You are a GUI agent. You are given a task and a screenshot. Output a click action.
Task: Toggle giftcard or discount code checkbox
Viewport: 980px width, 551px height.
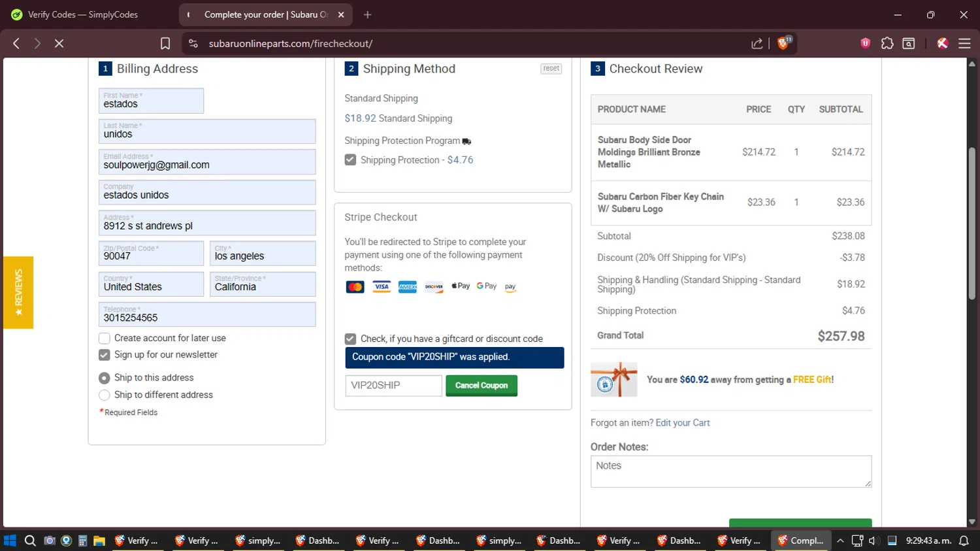click(351, 339)
